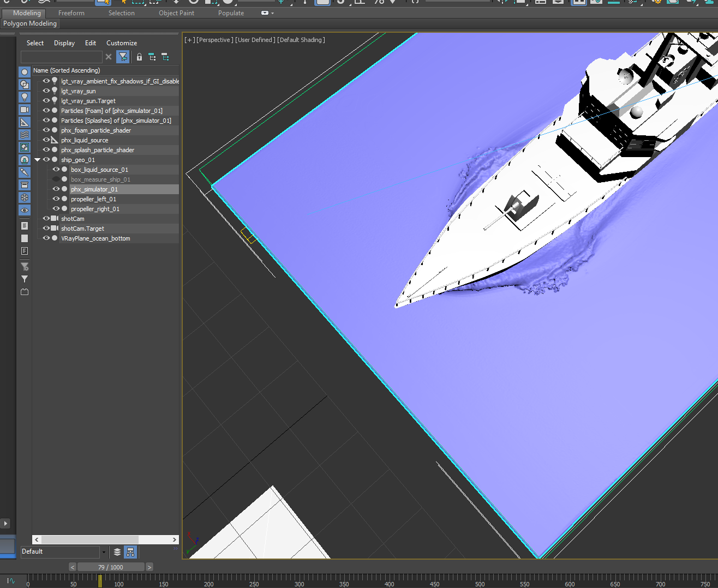Click the plain funnel filter icon in sidebar

(x=25, y=279)
